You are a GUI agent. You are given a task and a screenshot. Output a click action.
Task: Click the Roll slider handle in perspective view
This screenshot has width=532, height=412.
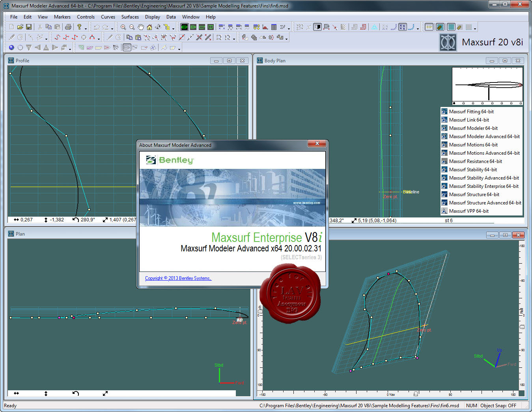pos(522,327)
